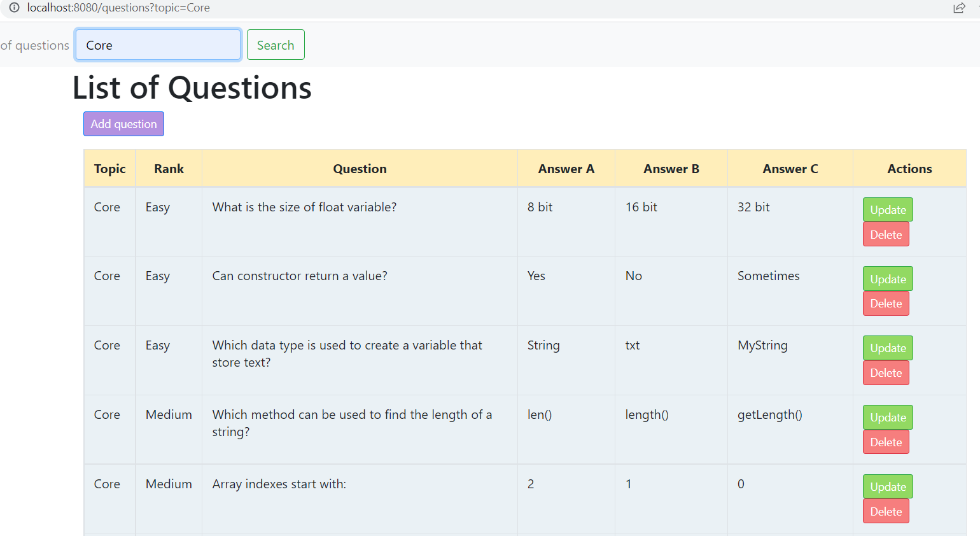The image size is (980, 536).
Task: Click the Question column header
Action: [360, 169]
